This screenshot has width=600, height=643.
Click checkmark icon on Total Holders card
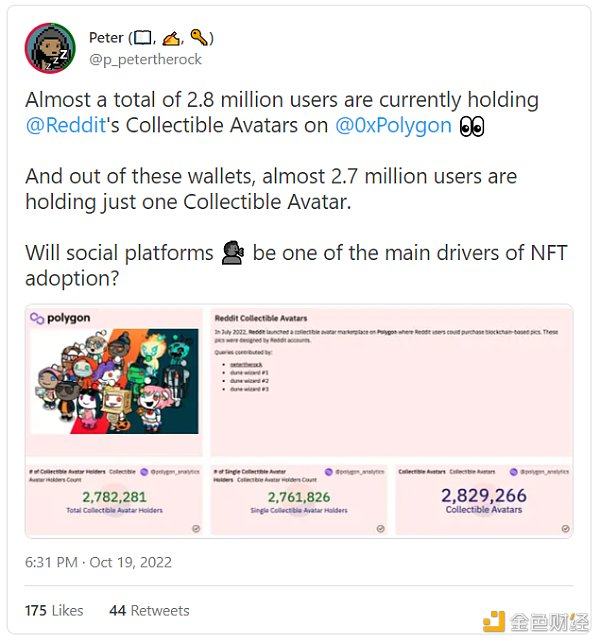click(196, 527)
